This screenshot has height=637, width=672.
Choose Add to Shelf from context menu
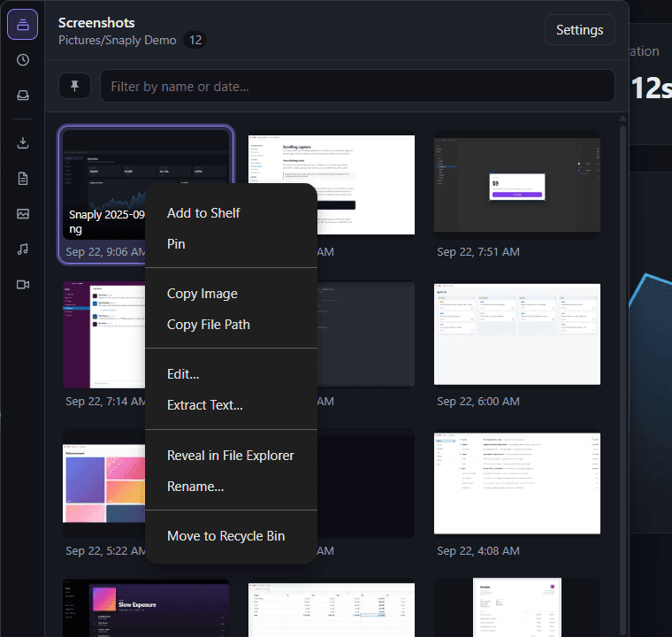point(231,213)
